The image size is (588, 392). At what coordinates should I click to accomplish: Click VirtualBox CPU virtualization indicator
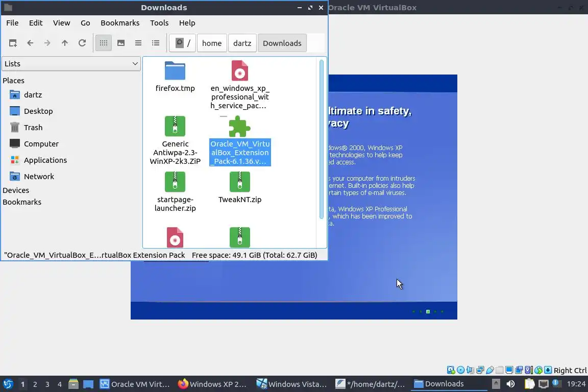[x=529, y=370]
